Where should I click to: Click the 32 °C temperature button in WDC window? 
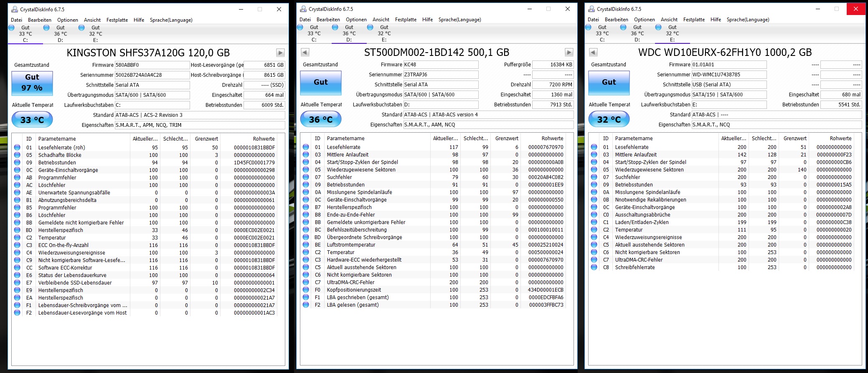pyautogui.click(x=609, y=119)
